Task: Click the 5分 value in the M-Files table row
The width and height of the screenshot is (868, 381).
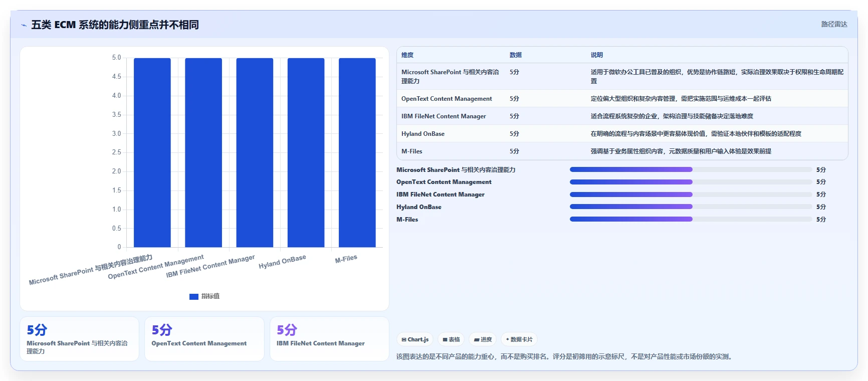Action: (x=514, y=151)
